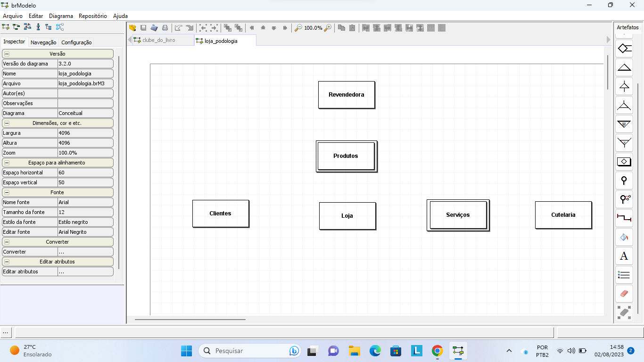Click the canvas vertical scrollbar
This screenshot has height=362, width=644.
(608, 72)
